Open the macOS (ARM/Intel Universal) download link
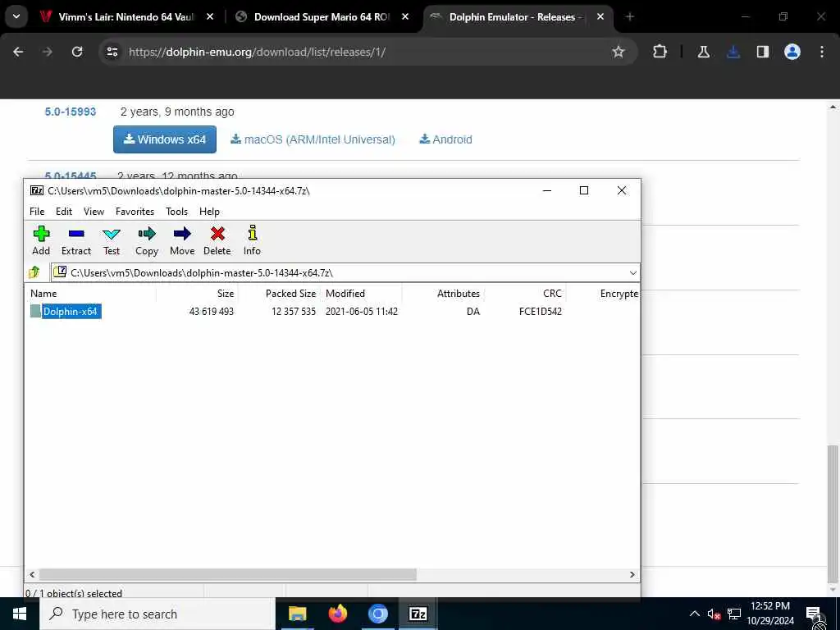This screenshot has width=840, height=630. [x=313, y=139]
